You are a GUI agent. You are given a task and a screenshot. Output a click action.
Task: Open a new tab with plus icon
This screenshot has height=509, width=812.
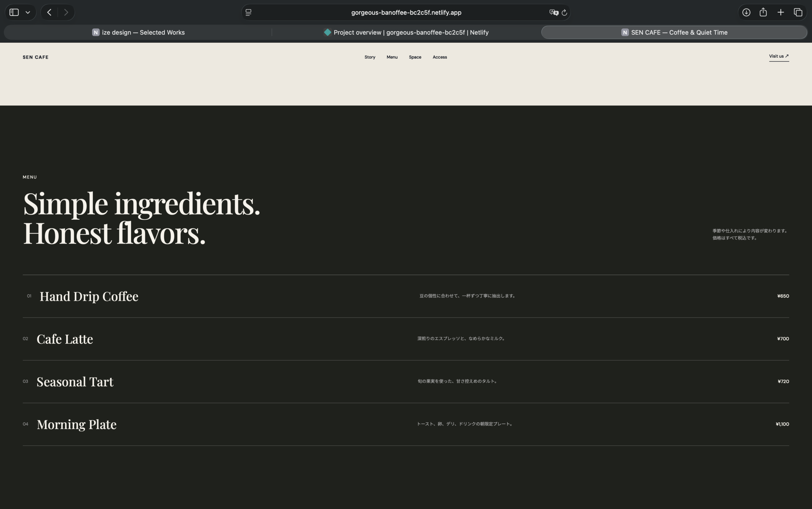pyautogui.click(x=781, y=12)
